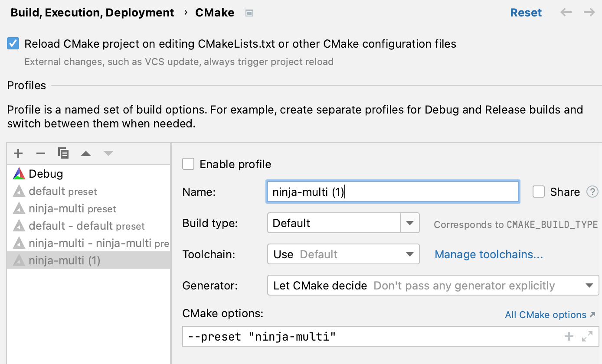This screenshot has height=364, width=602.
Task: Change the Generator selection
Action: coord(589,285)
